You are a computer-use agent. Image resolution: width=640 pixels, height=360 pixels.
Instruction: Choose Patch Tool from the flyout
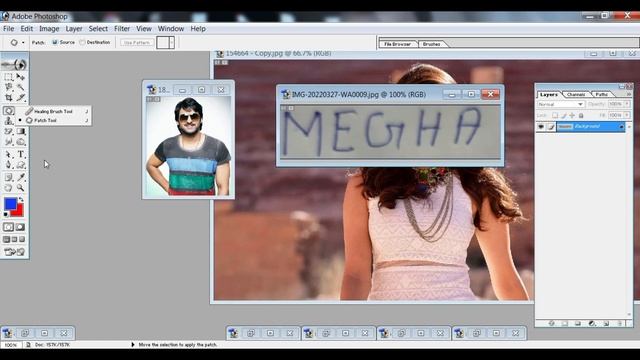(56, 120)
